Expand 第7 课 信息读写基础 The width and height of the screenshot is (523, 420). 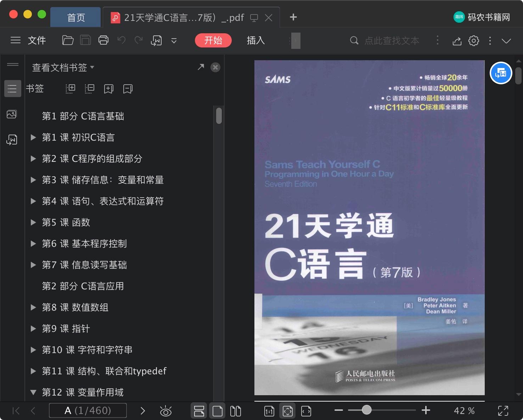pyautogui.click(x=33, y=265)
